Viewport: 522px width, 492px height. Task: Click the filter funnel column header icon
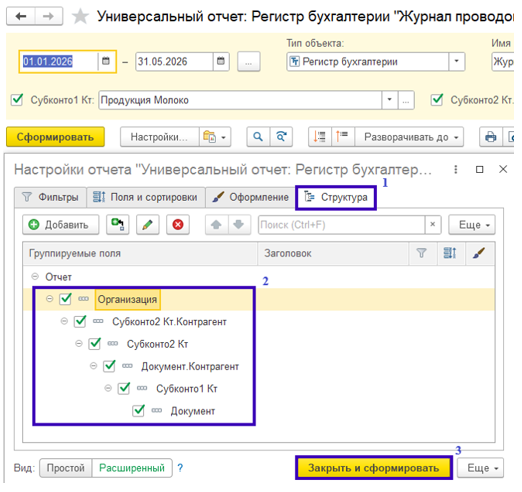[x=422, y=253]
